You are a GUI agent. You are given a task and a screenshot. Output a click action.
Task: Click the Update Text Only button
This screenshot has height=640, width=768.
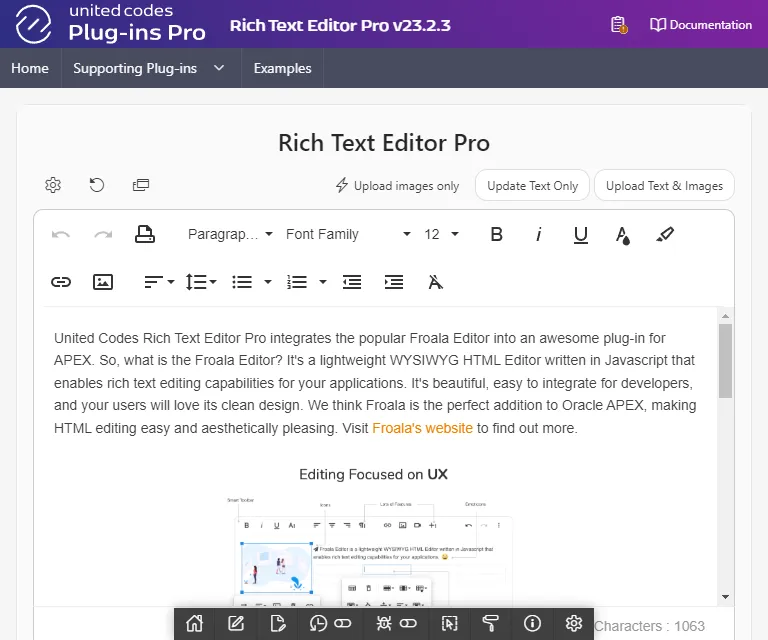click(532, 185)
